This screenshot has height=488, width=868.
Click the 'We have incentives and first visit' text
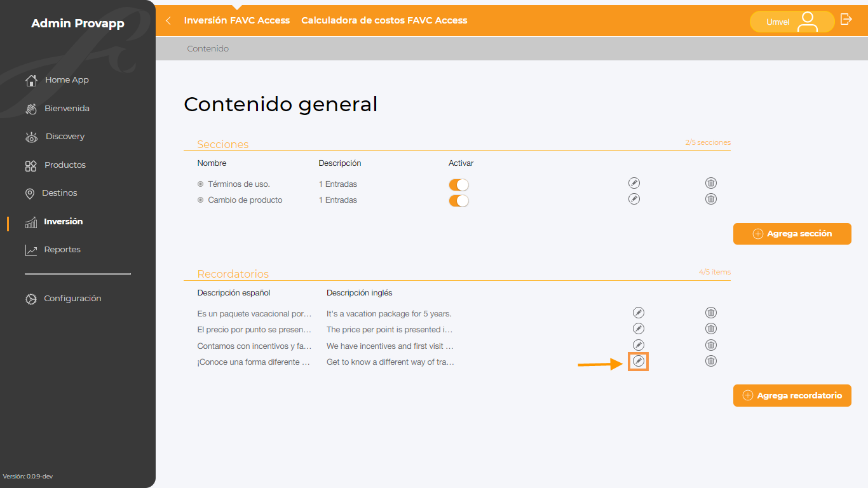click(390, 346)
